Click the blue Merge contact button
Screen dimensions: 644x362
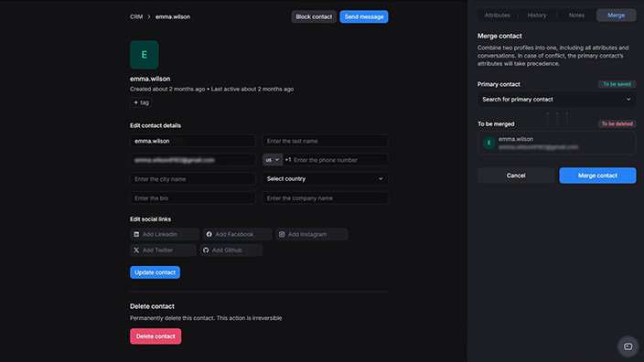[597, 176]
